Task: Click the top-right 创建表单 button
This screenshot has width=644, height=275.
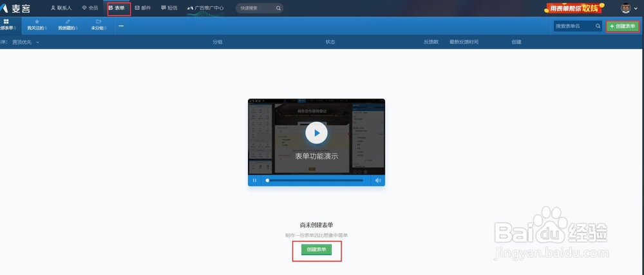Action: coord(623,26)
